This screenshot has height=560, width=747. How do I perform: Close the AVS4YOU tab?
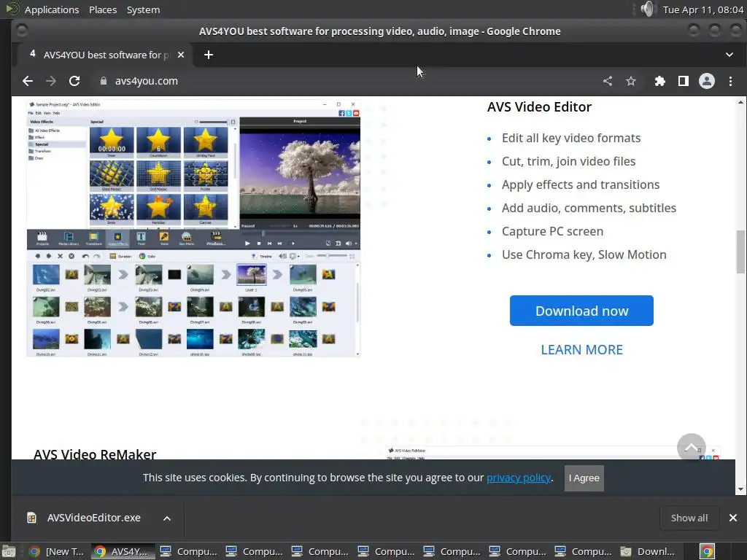[181, 55]
